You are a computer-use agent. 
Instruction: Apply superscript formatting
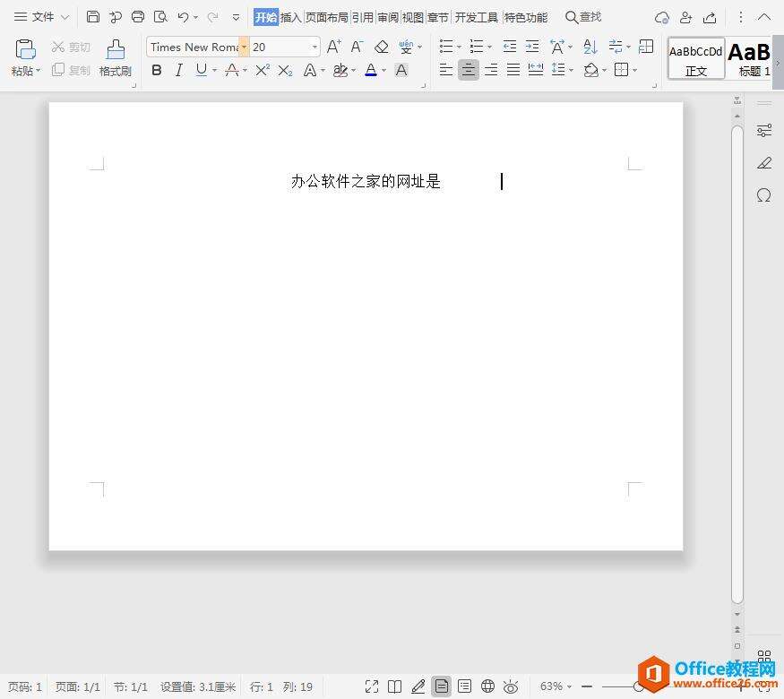[x=263, y=70]
